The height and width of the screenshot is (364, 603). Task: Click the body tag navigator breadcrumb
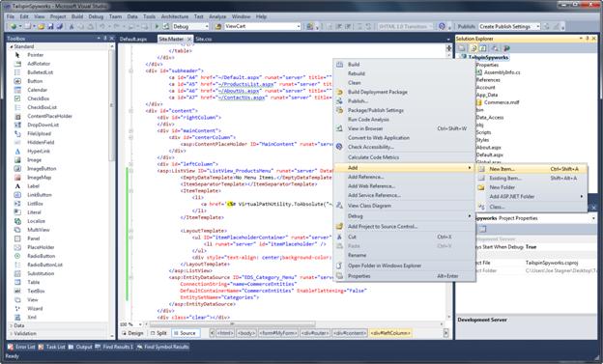tap(246, 333)
